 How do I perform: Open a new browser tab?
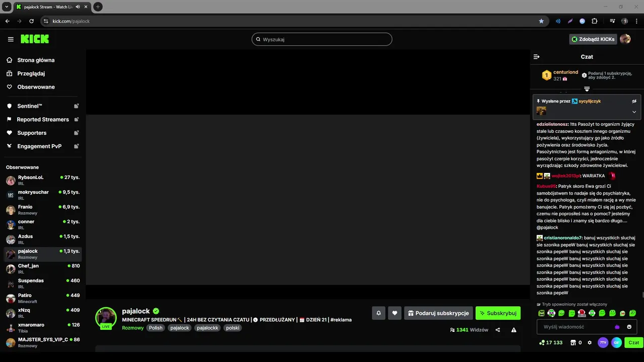pos(98,7)
